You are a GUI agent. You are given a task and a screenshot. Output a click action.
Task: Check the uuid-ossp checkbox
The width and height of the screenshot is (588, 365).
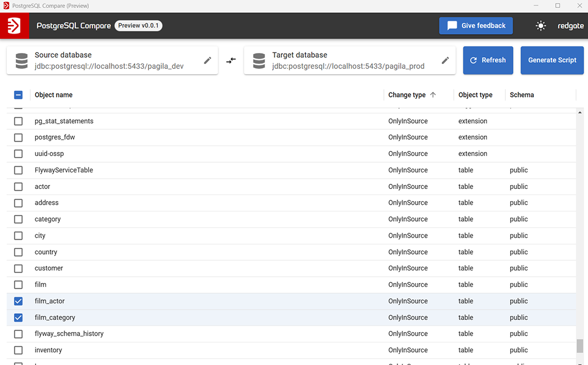18,154
